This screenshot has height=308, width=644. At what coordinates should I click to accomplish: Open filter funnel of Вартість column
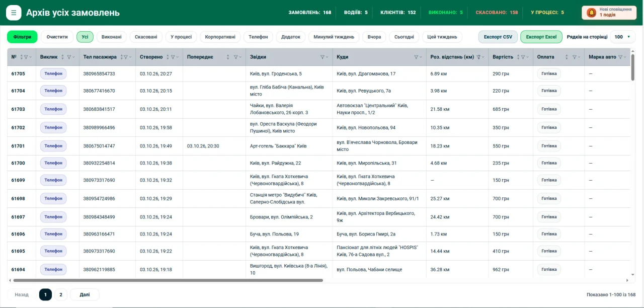[x=522, y=57]
